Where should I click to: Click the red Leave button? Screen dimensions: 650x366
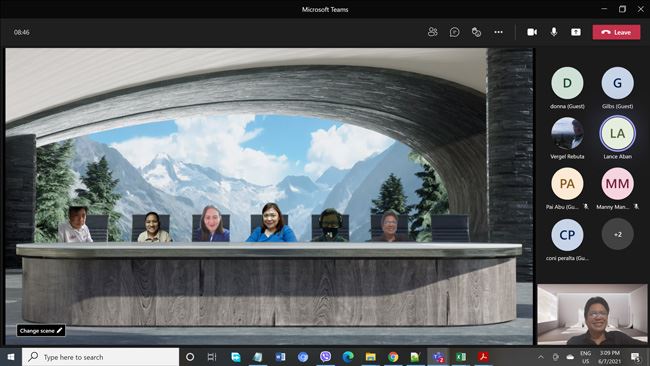tap(616, 32)
